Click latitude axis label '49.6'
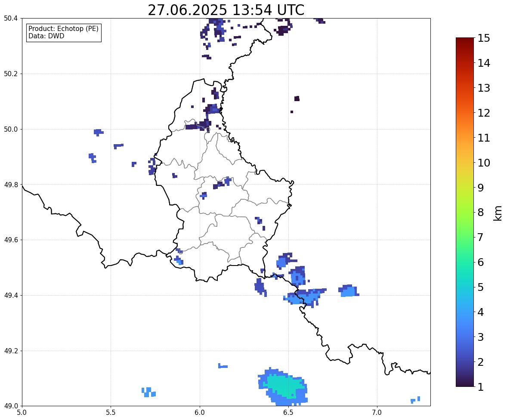This screenshot has width=507, height=420. click(10, 240)
